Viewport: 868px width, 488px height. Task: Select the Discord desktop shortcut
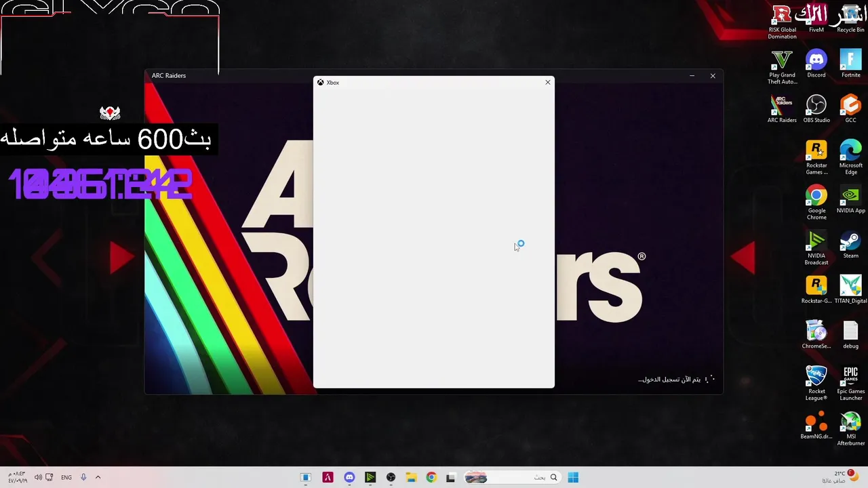coord(816,64)
